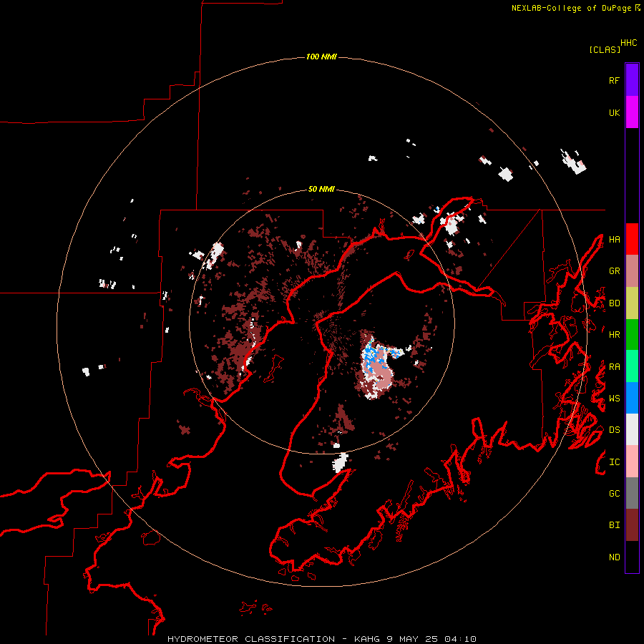Click the 9 MAY 25 date
Screen dimensions: 644x644
(413, 639)
